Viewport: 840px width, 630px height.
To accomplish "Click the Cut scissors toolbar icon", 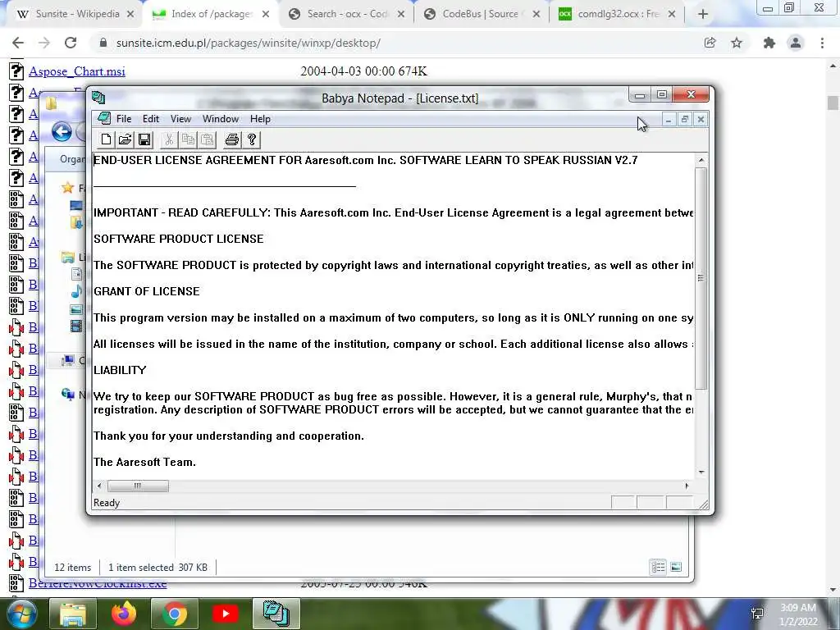I will click(169, 139).
